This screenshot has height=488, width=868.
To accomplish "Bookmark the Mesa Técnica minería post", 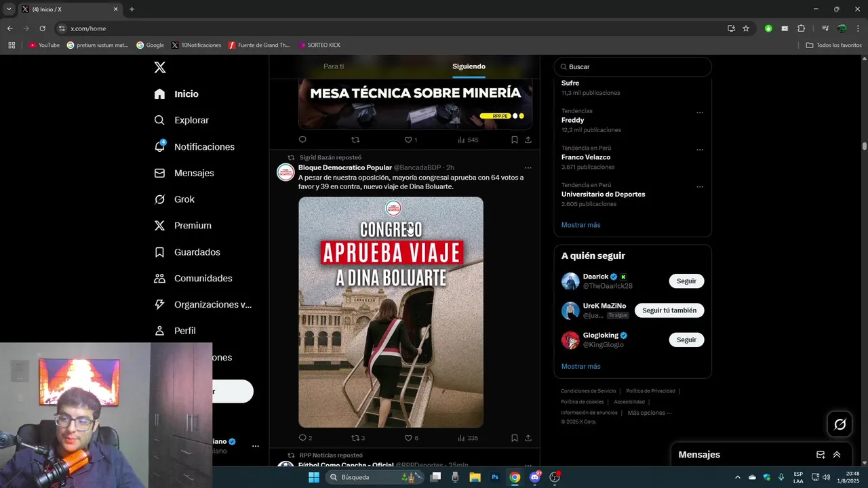I will [514, 140].
